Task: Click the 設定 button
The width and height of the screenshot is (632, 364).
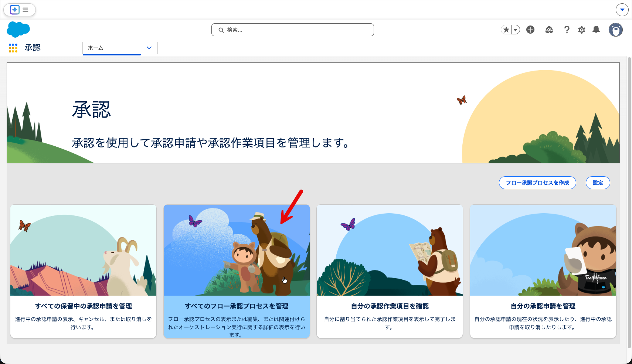Action: pyautogui.click(x=598, y=183)
